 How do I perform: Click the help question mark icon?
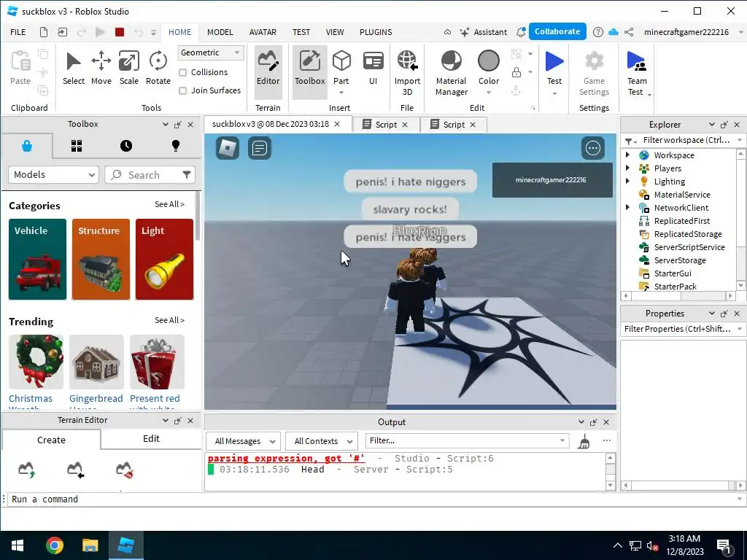[x=597, y=32]
